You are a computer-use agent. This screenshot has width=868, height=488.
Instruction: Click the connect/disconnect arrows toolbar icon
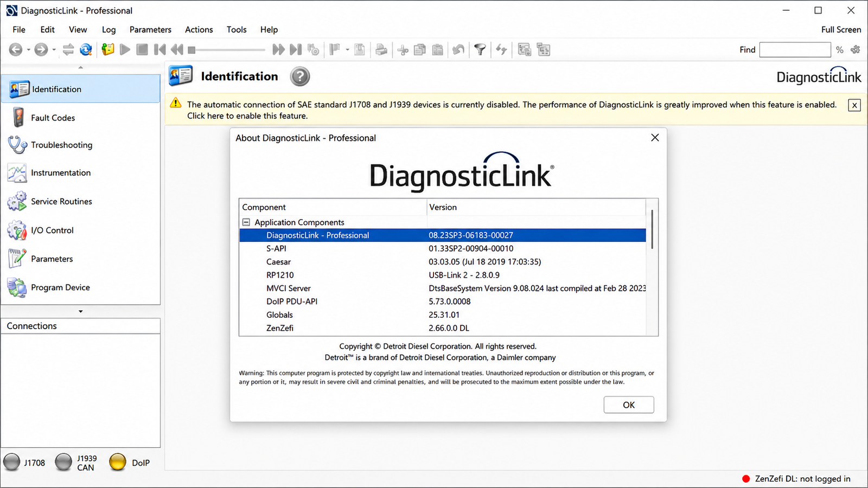click(x=68, y=50)
